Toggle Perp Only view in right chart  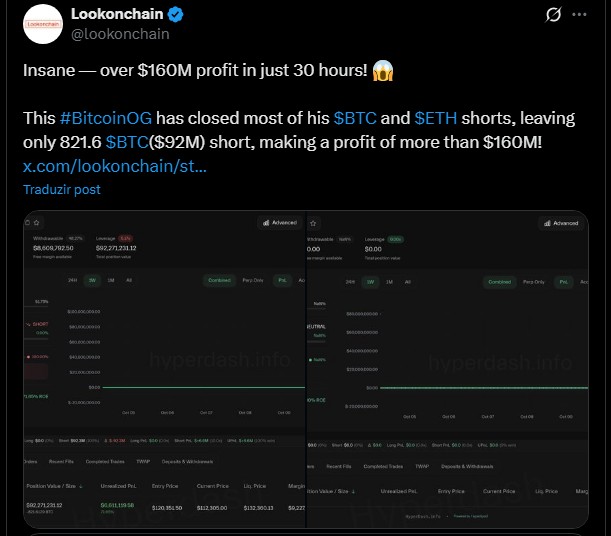(533, 282)
